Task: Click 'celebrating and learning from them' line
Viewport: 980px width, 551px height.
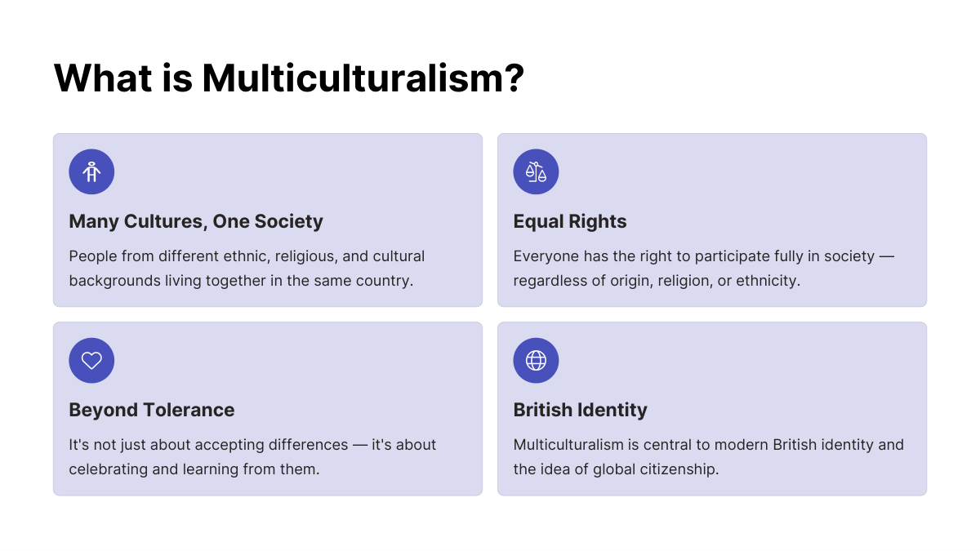Action: [194, 469]
